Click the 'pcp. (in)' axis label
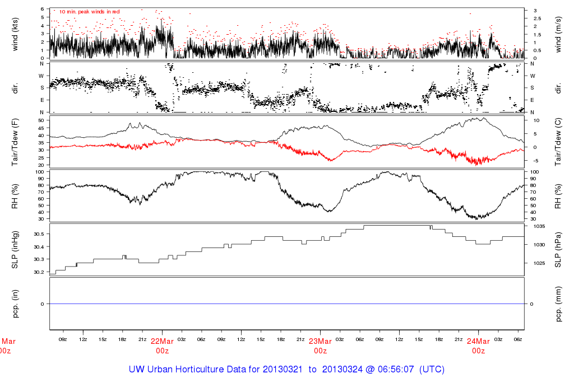 15,304
